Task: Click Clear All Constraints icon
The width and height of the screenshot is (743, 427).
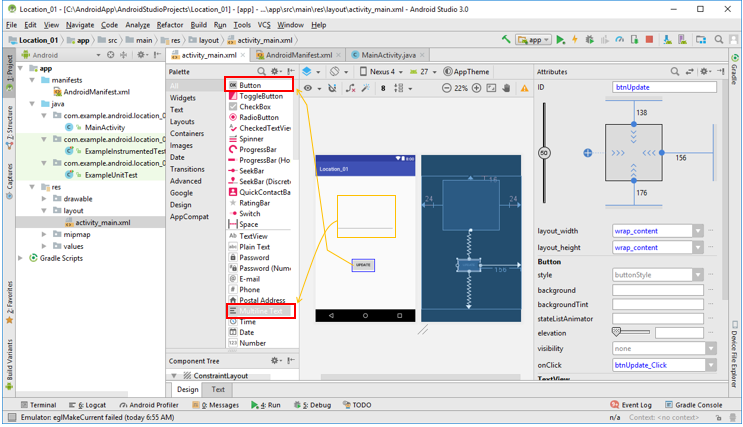Action: tap(351, 88)
